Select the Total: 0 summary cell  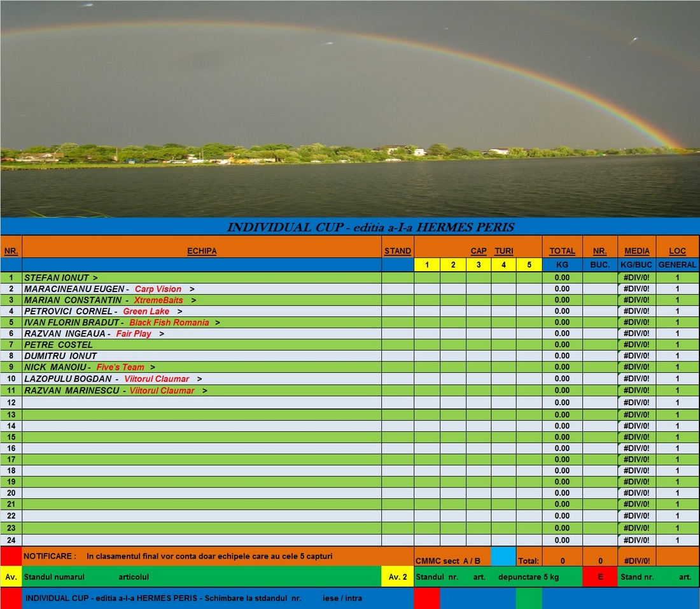tap(563, 561)
